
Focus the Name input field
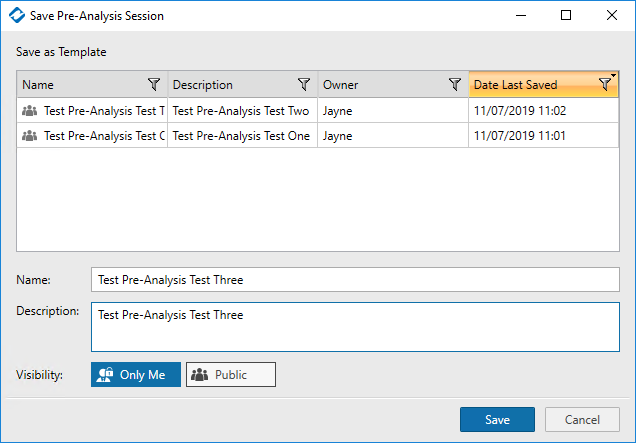click(355, 280)
